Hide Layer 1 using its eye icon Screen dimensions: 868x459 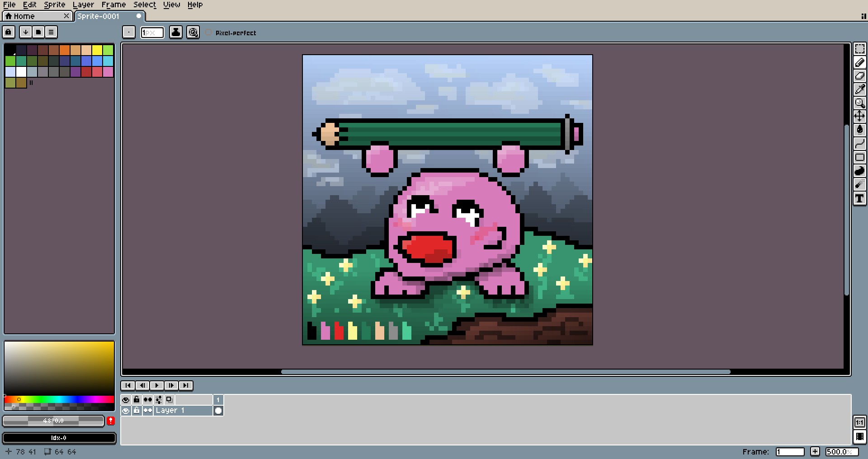click(x=126, y=410)
